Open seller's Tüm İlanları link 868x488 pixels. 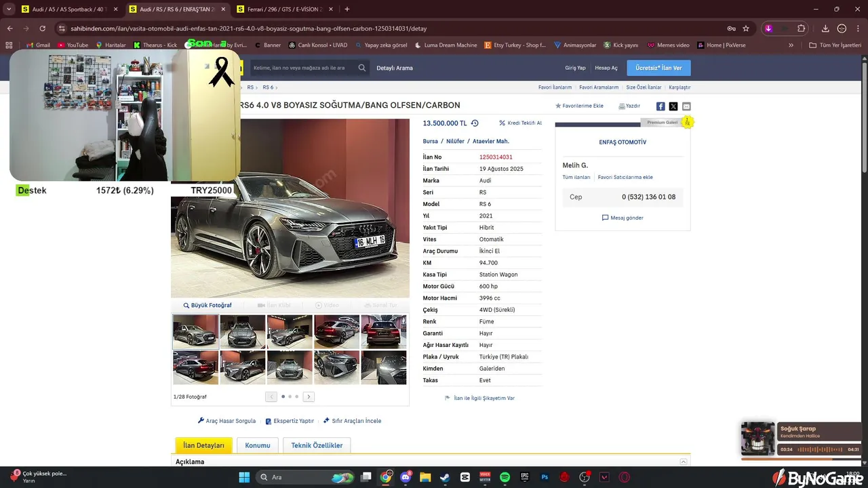coord(576,177)
